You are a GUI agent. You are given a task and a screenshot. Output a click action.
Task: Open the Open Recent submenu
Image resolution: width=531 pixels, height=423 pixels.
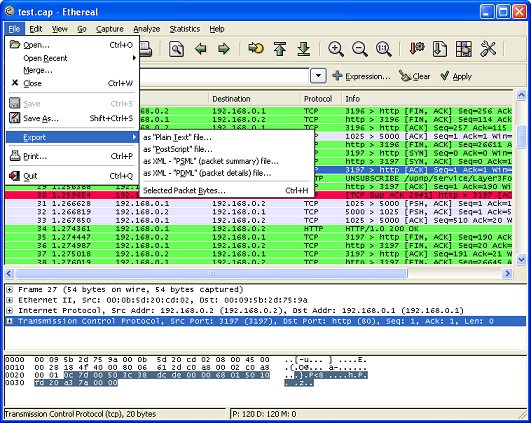tap(72, 58)
